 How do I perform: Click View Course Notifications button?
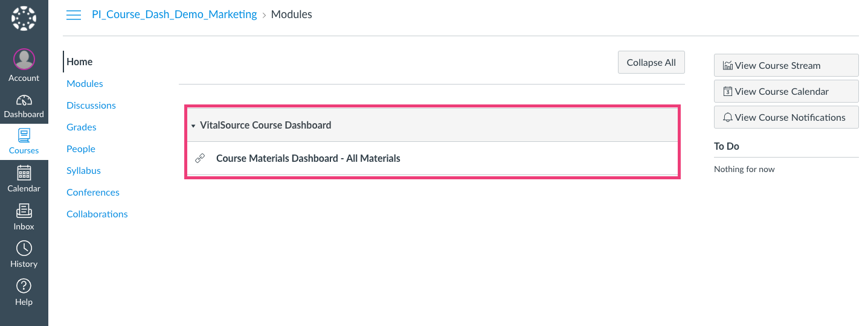click(x=786, y=118)
